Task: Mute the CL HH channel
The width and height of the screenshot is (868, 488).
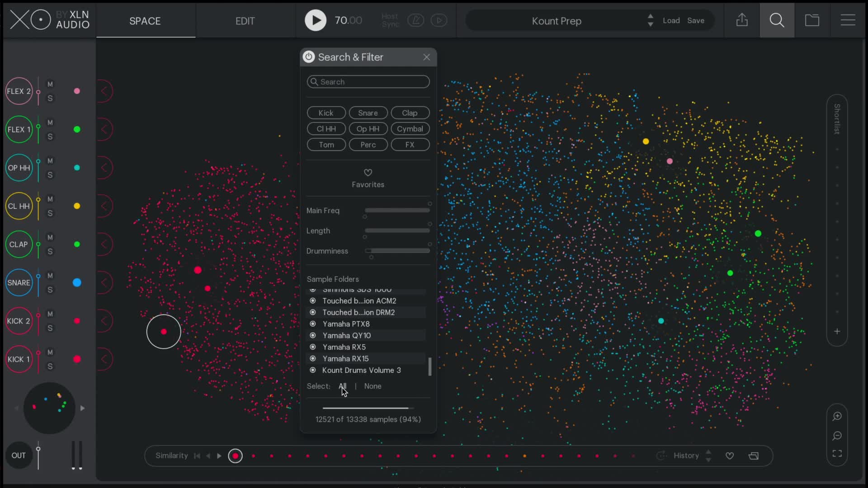Action: (50, 199)
